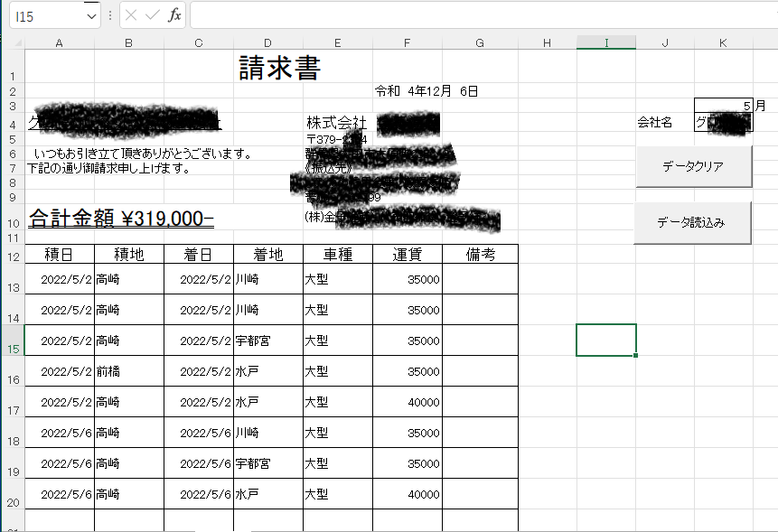778x532 pixels.
Task: Select column J header
Action: [x=665, y=43]
